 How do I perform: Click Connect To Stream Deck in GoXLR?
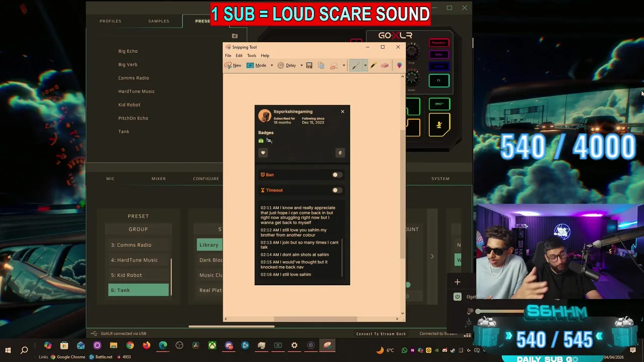pyautogui.click(x=381, y=334)
